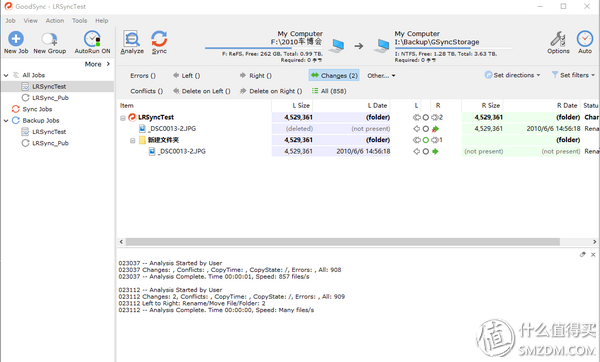Click the right folder path I:\Backup\GSyncStorage
The image size is (600, 362).
pos(437,42)
